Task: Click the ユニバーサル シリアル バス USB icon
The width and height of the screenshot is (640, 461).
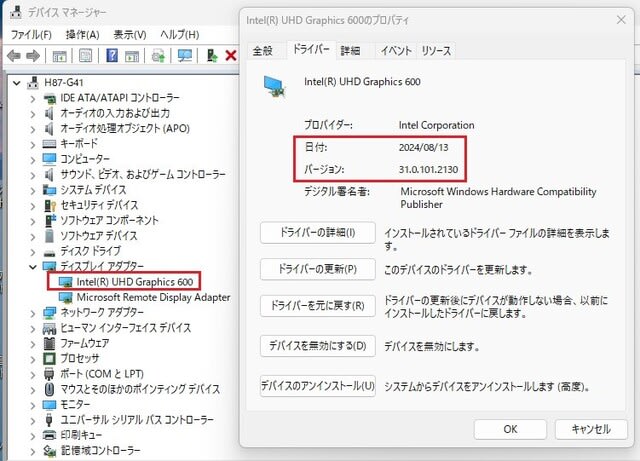Action: [x=49, y=420]
